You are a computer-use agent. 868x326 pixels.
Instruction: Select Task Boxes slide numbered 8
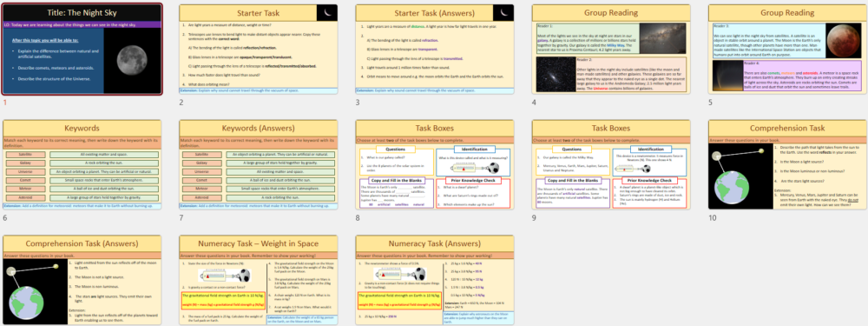click(x=435, y=164)
